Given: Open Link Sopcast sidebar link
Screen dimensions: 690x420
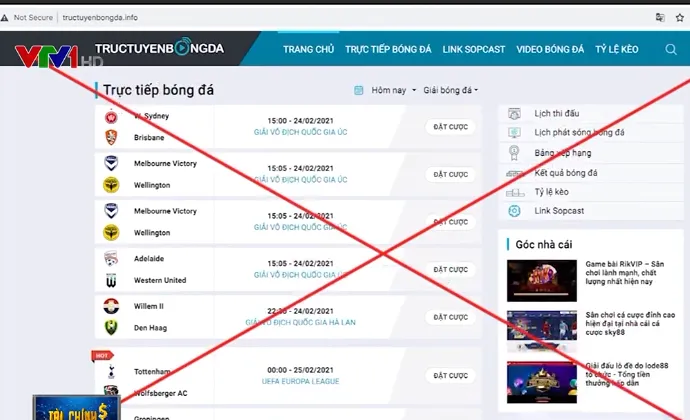Looking at the screenshot, I should [559, 211].
